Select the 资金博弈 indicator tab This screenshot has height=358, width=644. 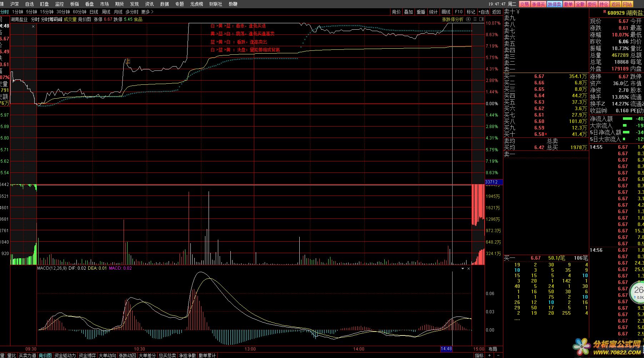(x=87, y=355)
